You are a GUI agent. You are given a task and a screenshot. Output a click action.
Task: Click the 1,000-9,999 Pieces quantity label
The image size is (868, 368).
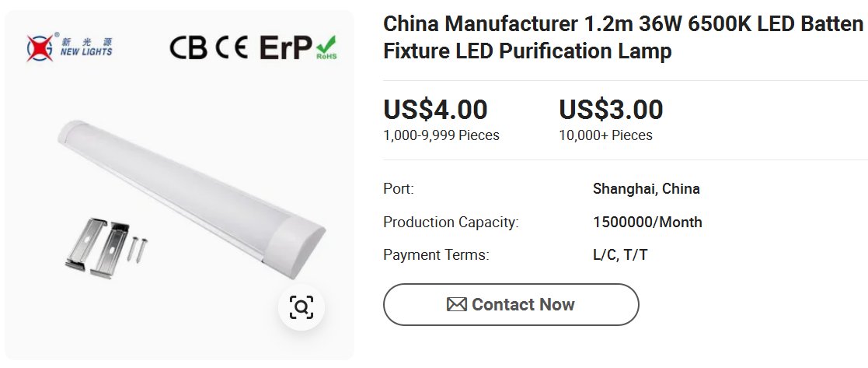tap(441, 135)
